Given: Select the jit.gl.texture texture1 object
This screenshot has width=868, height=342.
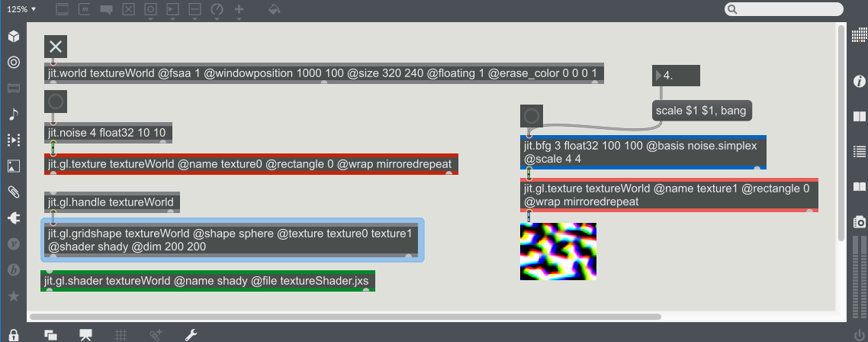Looking at the screenshot, I should tap(669, 195).
